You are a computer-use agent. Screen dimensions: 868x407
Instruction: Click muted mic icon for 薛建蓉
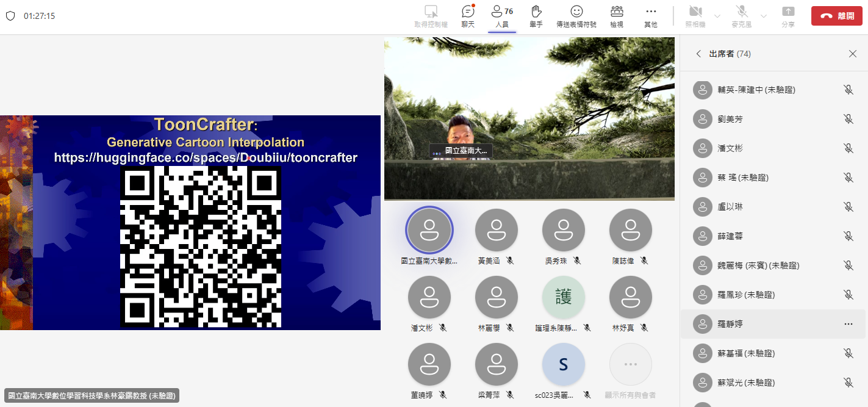pos(848,236)
